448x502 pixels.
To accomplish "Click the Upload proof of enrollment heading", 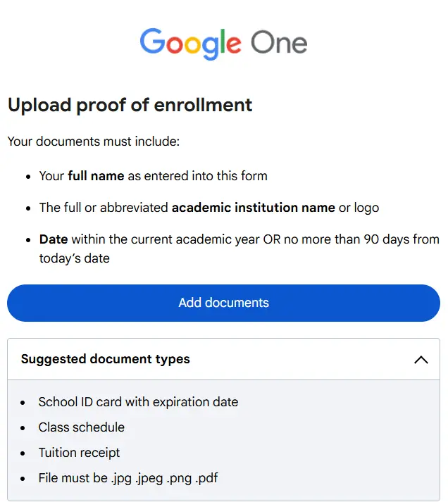I will pos(130,106).
